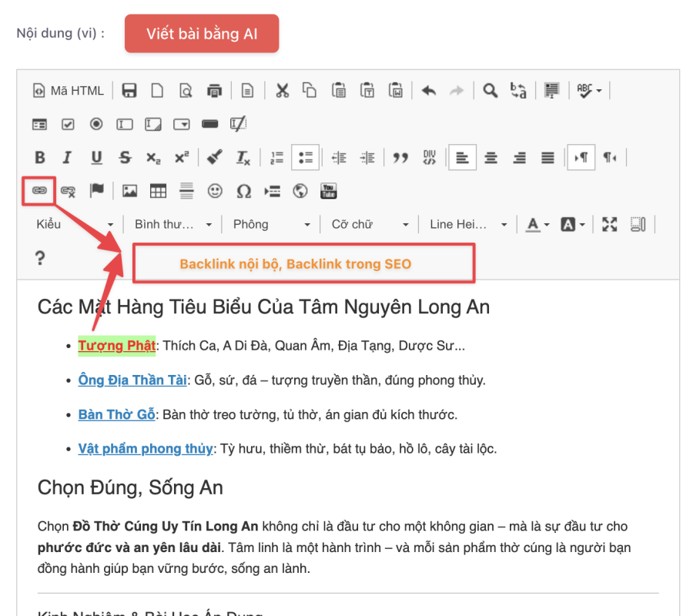
Task: Insert a Smiley emoticon
Action: coord(215,191)
